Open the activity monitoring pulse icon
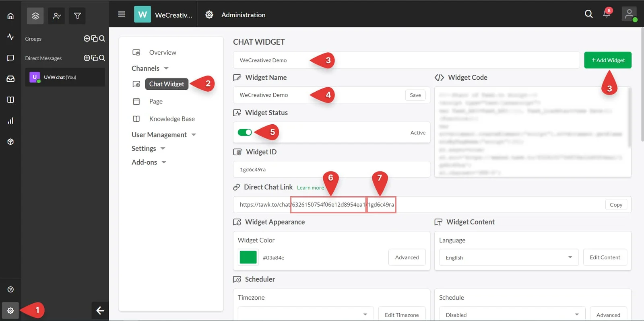This screenshot has width=644, height=321. coord(10,37)
